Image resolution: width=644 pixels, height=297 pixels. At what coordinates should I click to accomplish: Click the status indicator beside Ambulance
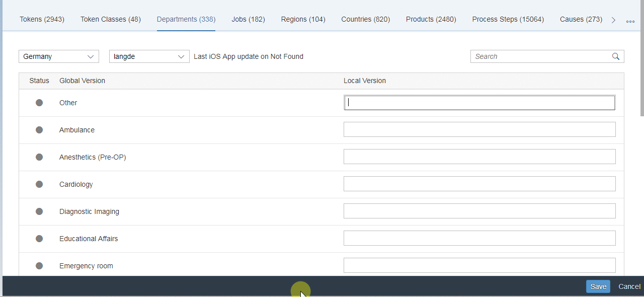39,129
